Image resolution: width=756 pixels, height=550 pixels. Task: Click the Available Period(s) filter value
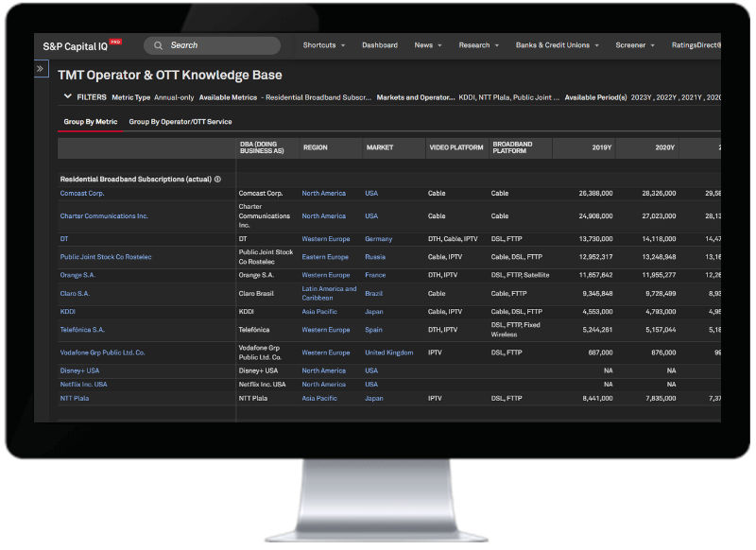676,97
